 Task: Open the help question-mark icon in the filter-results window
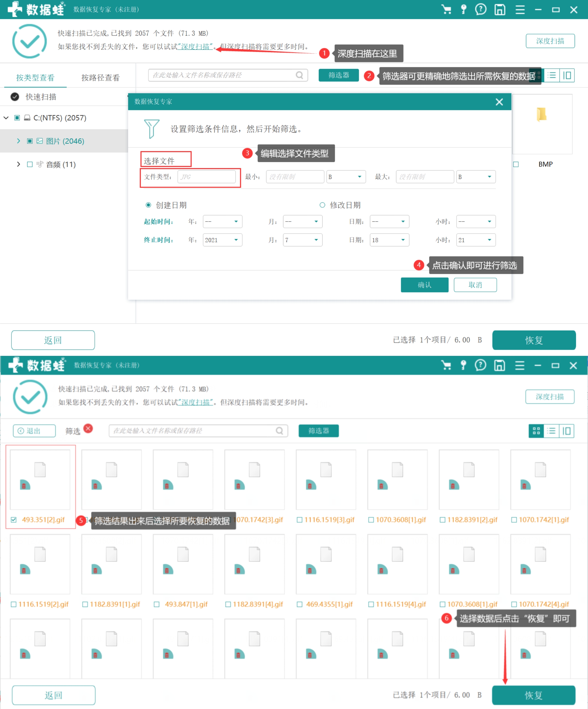click(480, 365)
